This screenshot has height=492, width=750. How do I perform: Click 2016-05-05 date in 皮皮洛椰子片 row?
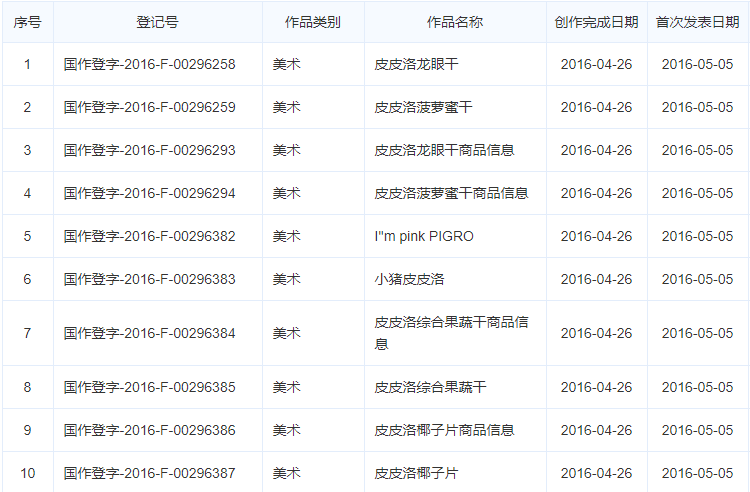[x=697, y=473]
